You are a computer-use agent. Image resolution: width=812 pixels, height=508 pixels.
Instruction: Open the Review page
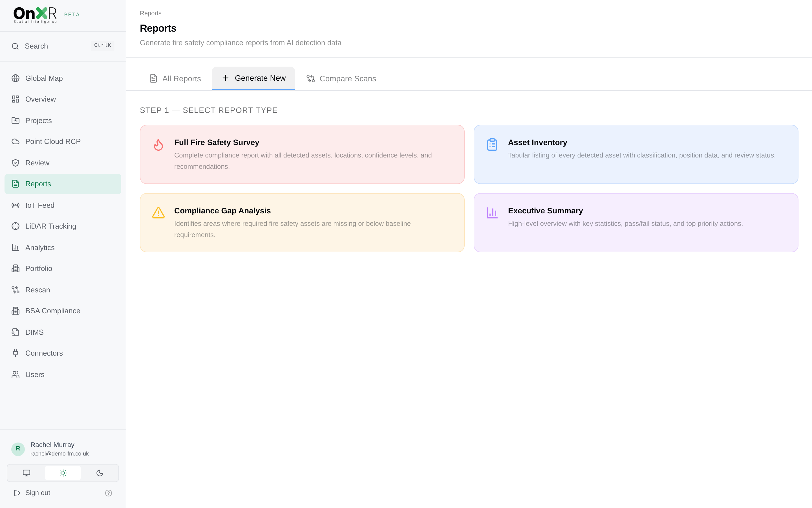click(63, 163)
